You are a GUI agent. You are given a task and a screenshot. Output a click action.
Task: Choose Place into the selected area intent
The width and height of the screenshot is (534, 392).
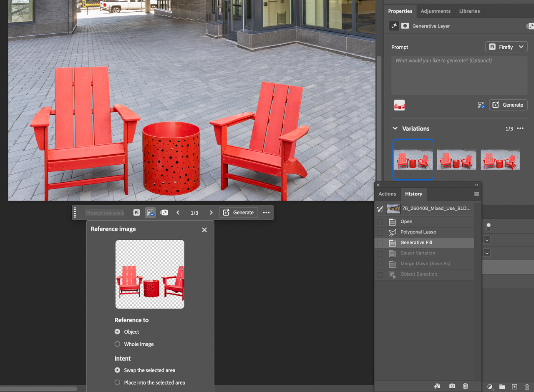click(118, 382)
